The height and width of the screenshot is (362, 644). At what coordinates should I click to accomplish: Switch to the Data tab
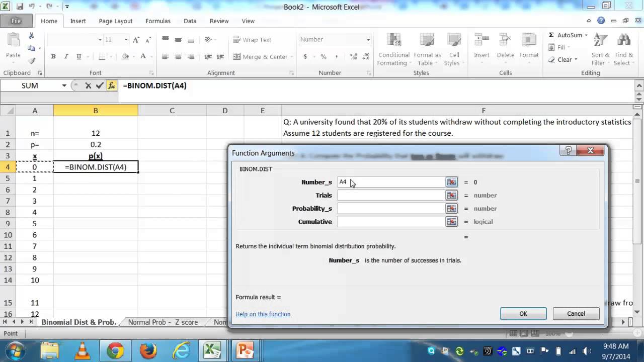point(190,21)
